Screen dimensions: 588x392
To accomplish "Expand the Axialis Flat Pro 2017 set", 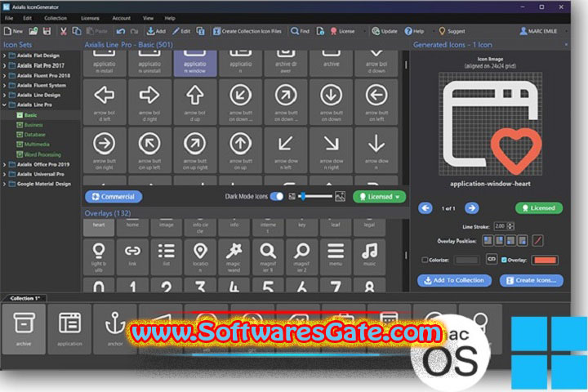I will pyautogui.click(x=5, y=65).
